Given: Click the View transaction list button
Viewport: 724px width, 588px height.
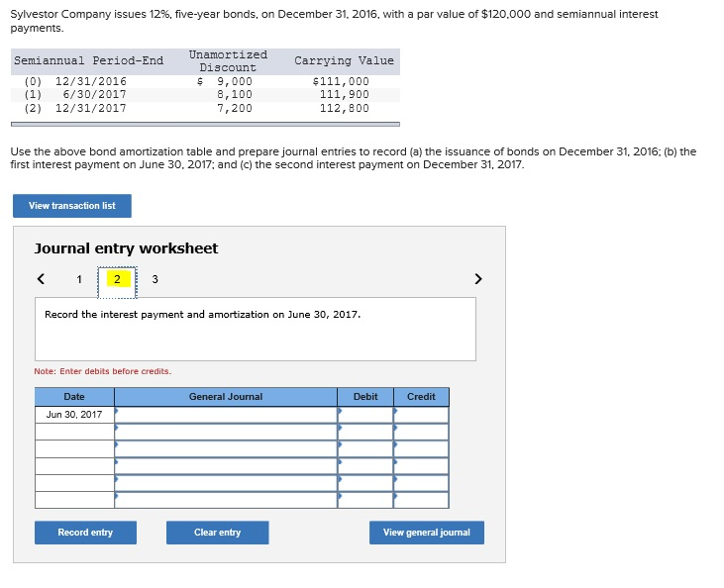Looking at the screenshot, I should pos(72,206).
